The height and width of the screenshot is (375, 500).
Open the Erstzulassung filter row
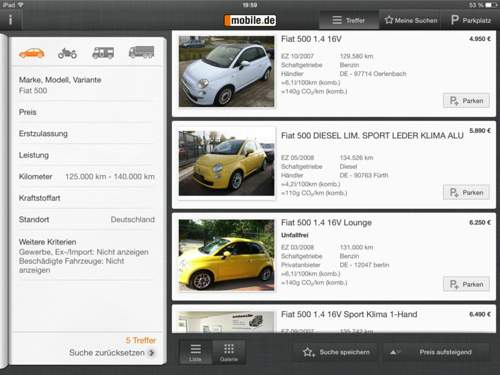click(x=87, y=133)
